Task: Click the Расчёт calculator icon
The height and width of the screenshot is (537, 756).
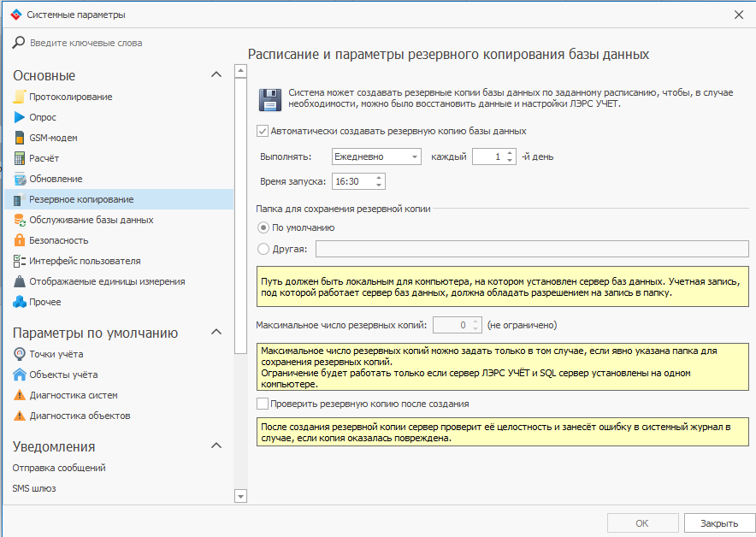Action: (20, 158)
